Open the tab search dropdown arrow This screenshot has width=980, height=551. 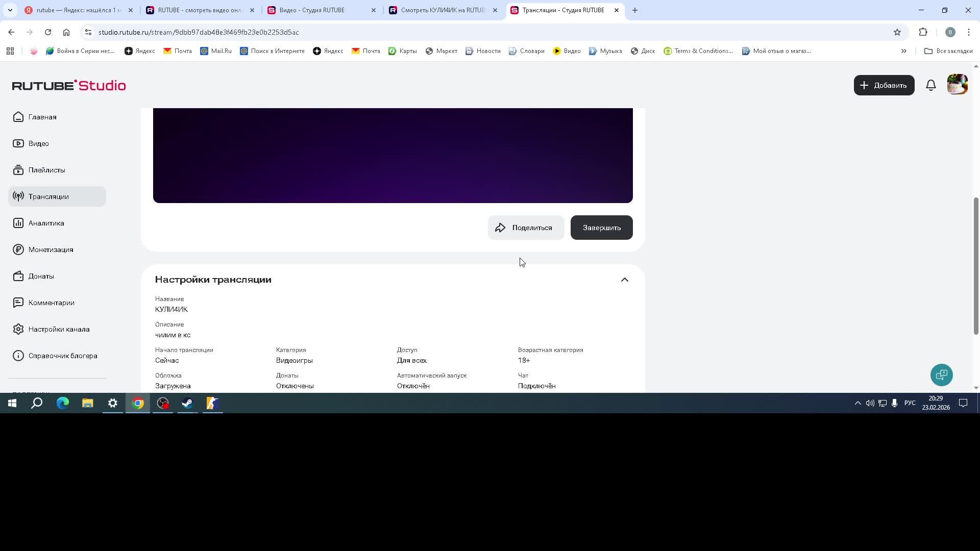click(10, 10)
